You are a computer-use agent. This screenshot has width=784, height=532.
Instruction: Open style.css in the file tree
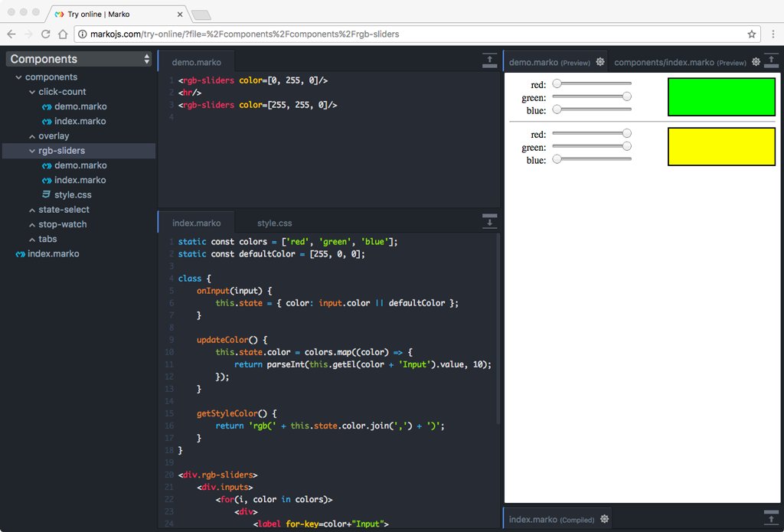(73, 195)
